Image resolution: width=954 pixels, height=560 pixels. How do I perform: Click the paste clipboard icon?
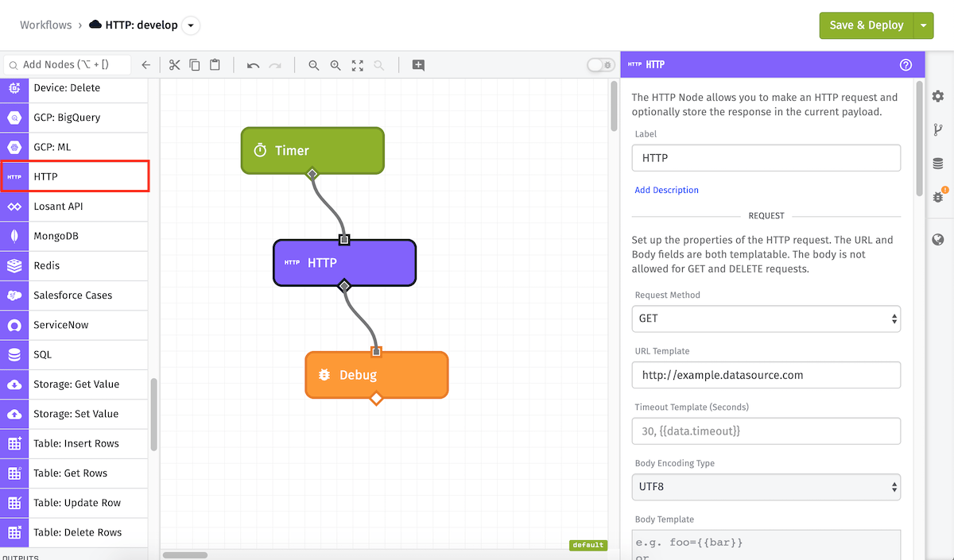(x=215, y=65)
